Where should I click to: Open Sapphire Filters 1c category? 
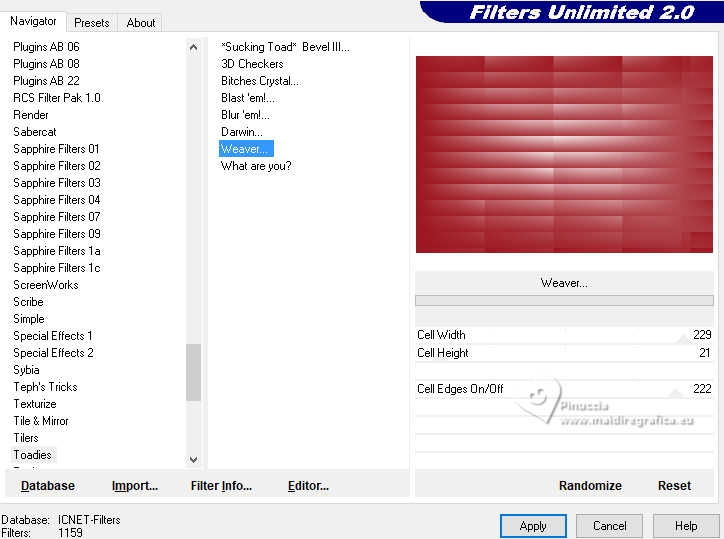click(57, 268)
